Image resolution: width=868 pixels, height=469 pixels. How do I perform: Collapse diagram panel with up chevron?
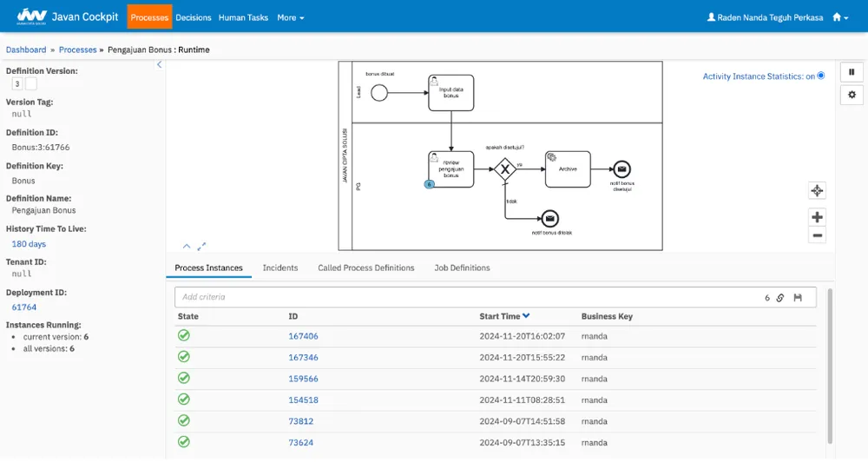187,246
